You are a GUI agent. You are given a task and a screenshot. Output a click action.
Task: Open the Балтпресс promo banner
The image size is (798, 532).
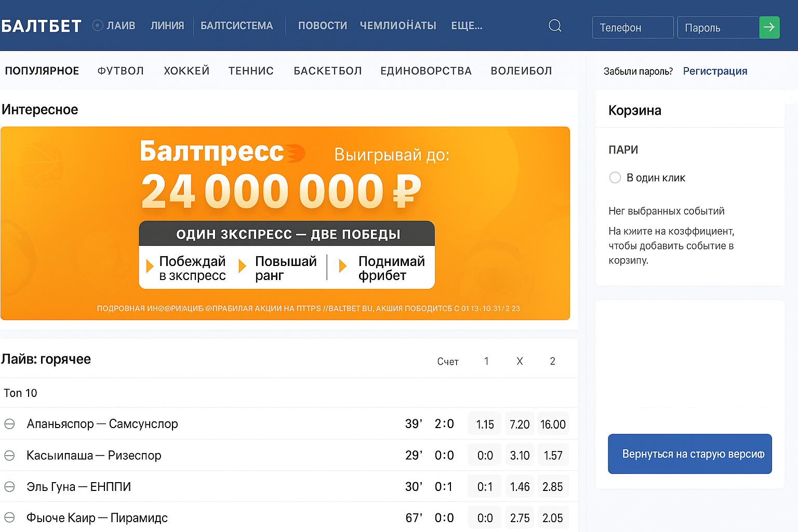tap(285, 223)
